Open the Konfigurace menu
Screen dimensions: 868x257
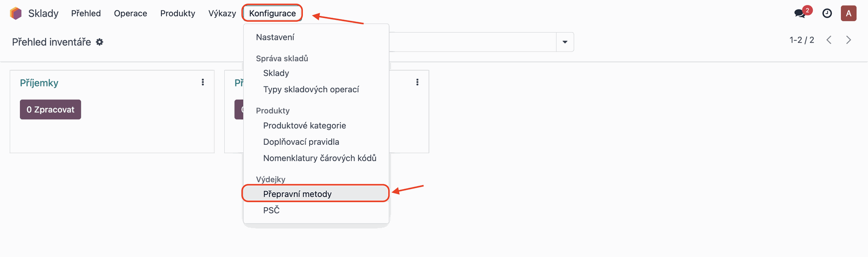[x=273, y=13]
